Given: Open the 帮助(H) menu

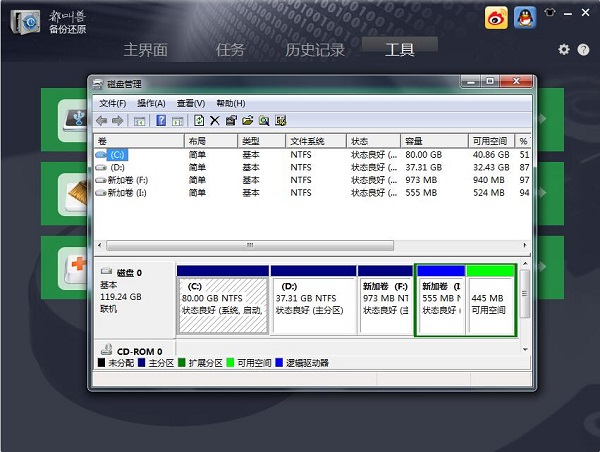Looking at the screenshot, I should tap(231, 103).
